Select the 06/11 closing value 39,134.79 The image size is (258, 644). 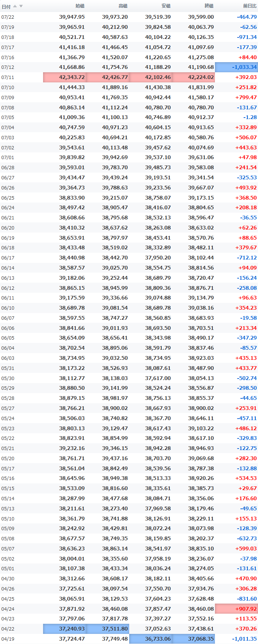201,298
